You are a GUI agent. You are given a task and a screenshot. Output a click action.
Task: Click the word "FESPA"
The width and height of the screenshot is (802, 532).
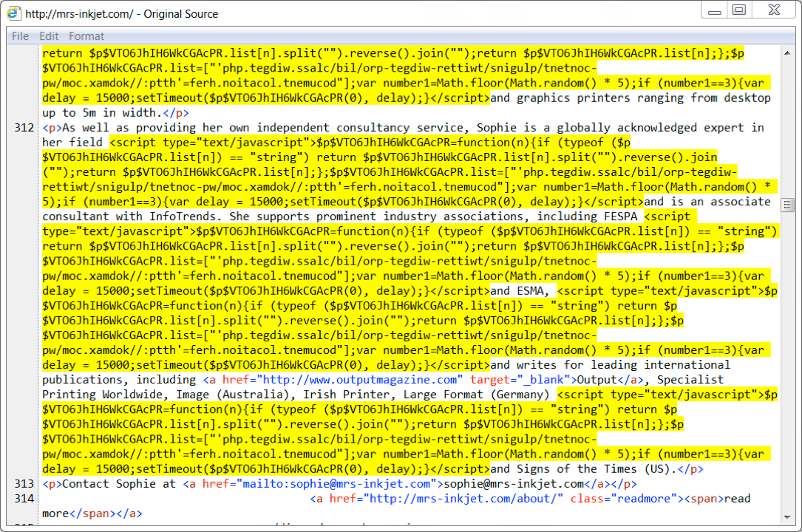point(620,216)
